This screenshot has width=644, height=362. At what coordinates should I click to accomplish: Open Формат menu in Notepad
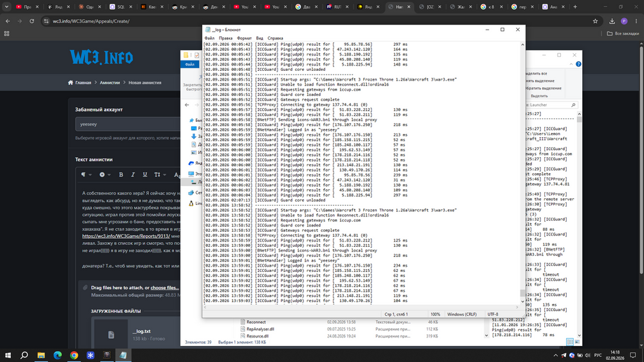point(244,38)
